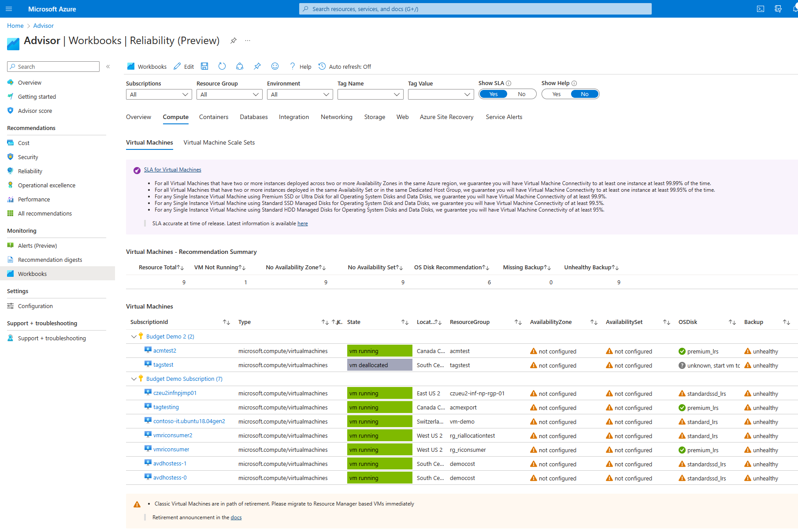Focus the left menu Search field
The width and height of the screenshot is (798, 532).
pyautogui.click(x=53, y=67)
